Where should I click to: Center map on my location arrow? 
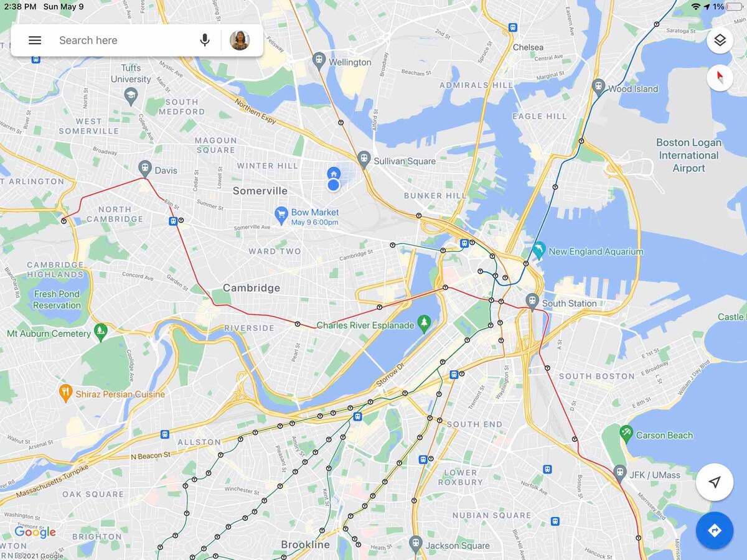pos(715,482)
